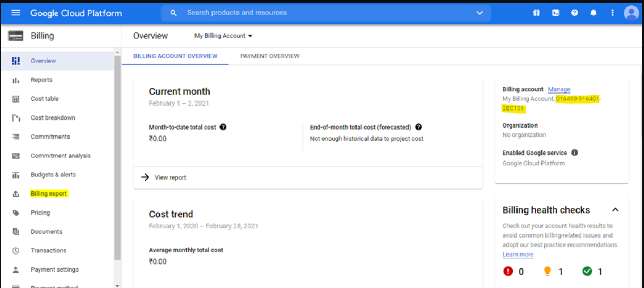Click the user account avatar

(x=631, y=13)
